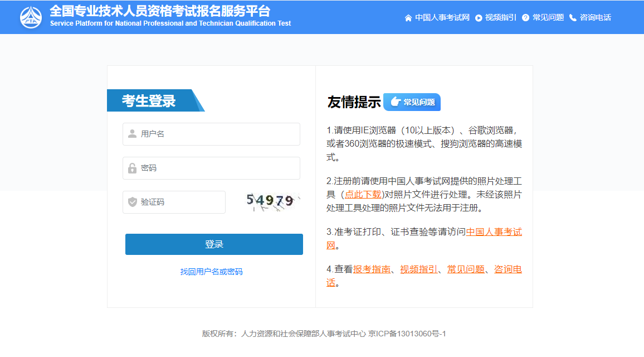Refresh the captcha image showing 54979

[272, 202]
